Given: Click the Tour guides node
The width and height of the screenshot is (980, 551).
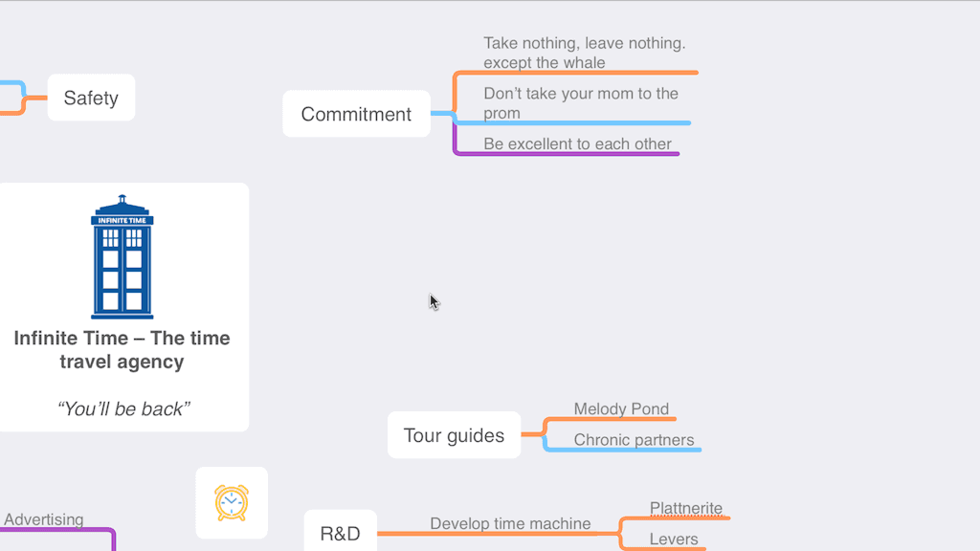Looking at the screenshot, I should [454, 435].
